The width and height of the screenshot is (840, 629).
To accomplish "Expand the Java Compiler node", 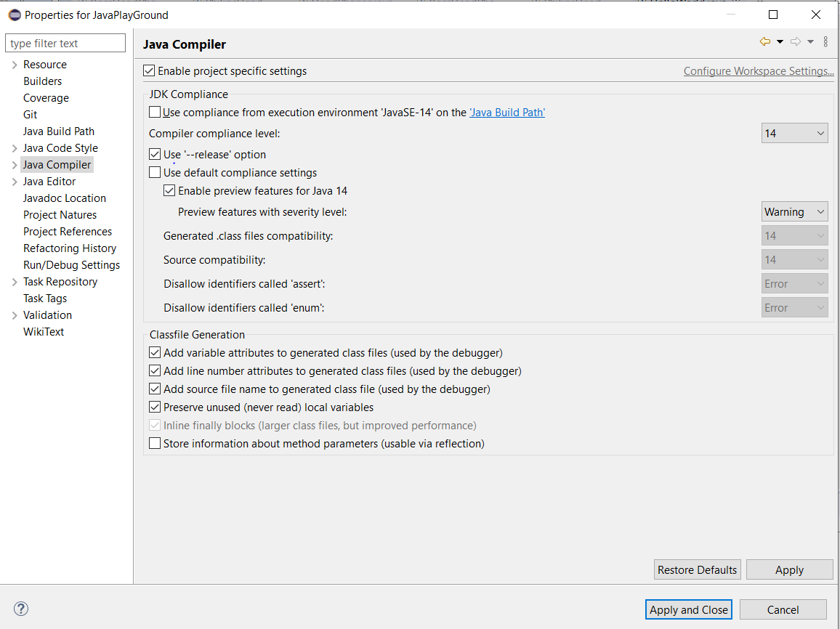I will coord(15,165).
